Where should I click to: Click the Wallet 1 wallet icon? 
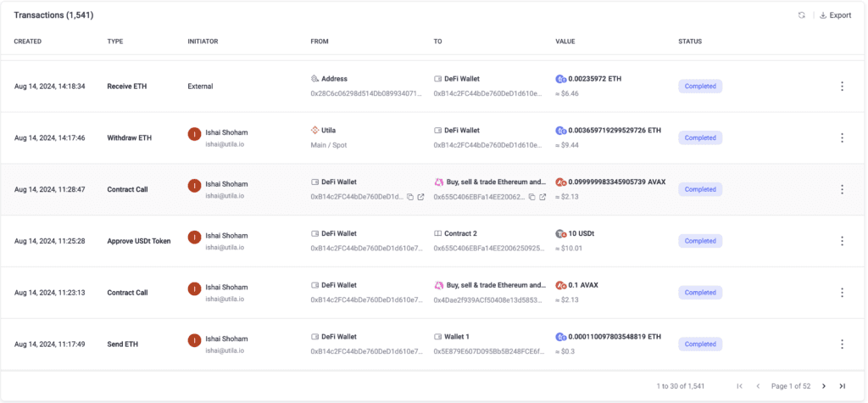pos(437,337)
